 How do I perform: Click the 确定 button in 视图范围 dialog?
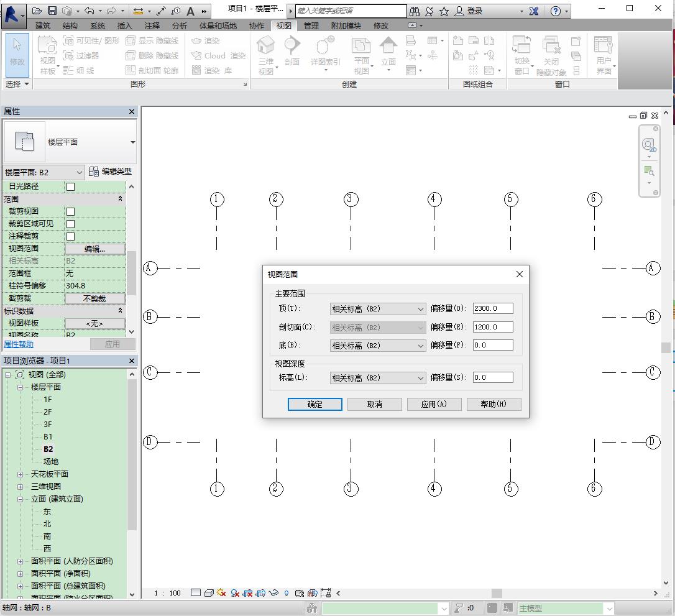tap(315, 404)
